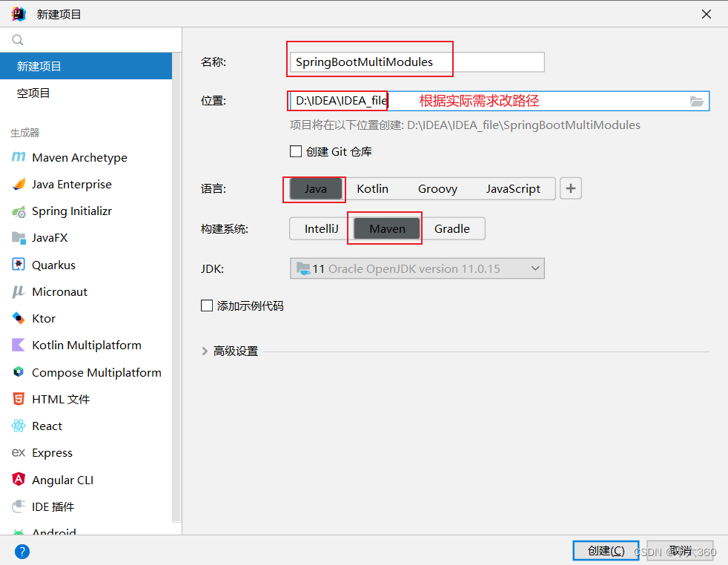Screen dimensions: 728x565
Task: Click the search magnifier icon
Action: pos(18,40)
